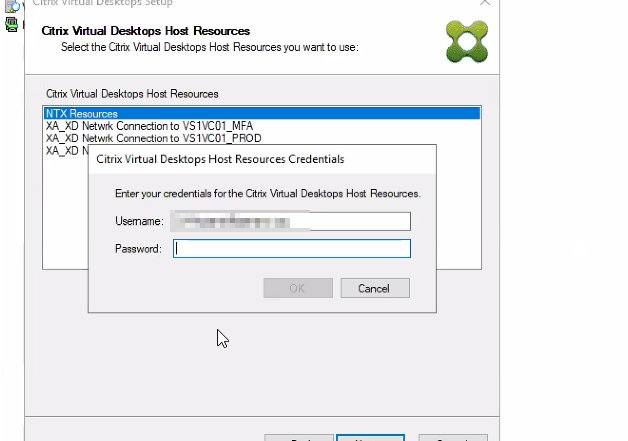Click the Username input field

click(x=291, y=221)
